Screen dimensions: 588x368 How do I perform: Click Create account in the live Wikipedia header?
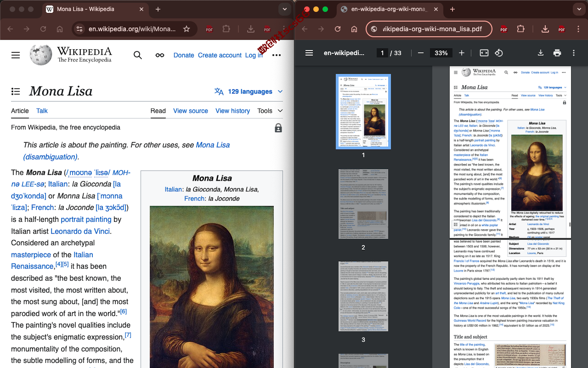[x=220, y=55]
